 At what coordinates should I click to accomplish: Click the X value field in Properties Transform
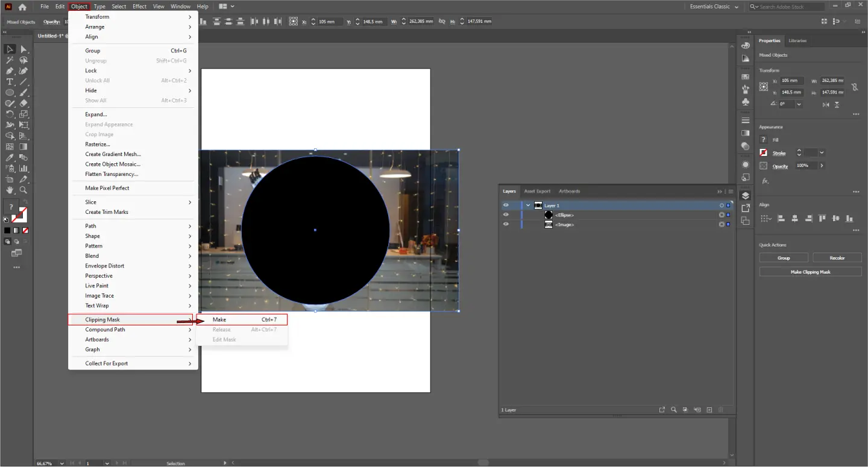click(x=791, y=80)
